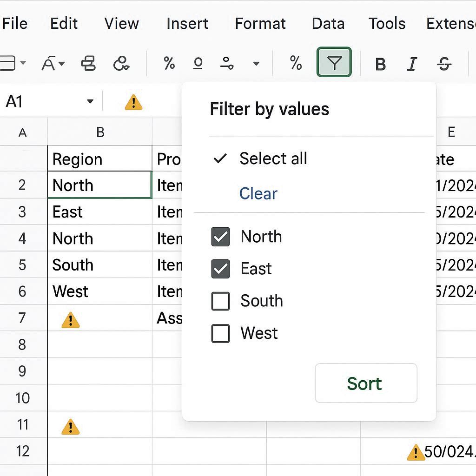The image size is (476, 476).
Task: Select column E header
Action: click(451, 132)
